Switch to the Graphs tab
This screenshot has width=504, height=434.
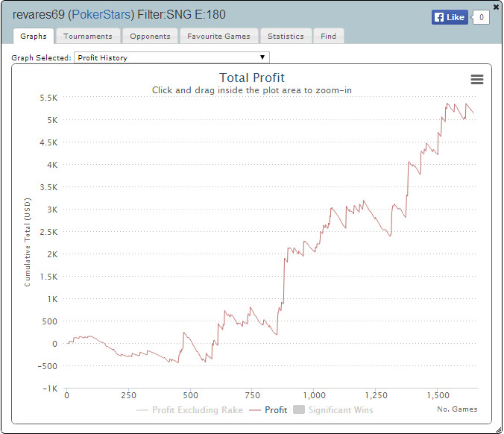34,36
